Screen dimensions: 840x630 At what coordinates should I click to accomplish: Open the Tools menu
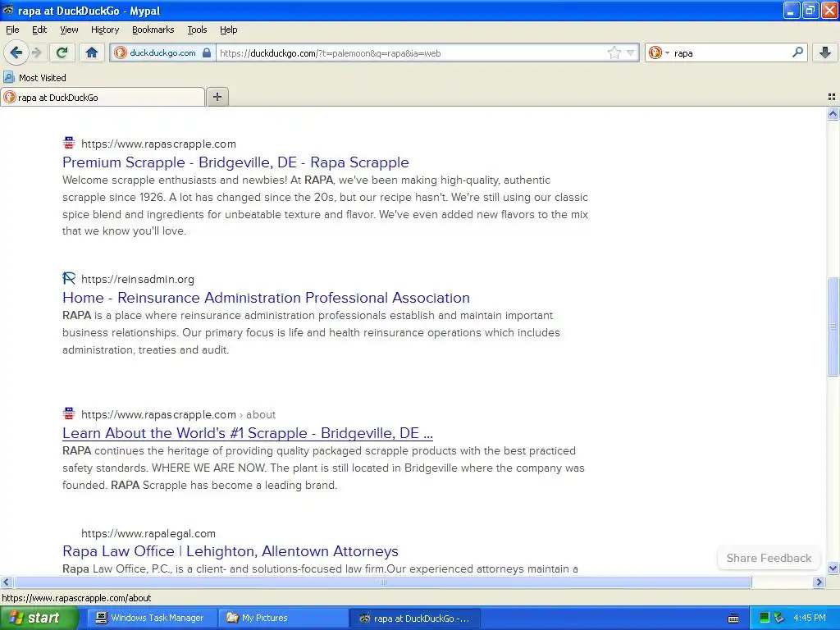click(197, 30)
